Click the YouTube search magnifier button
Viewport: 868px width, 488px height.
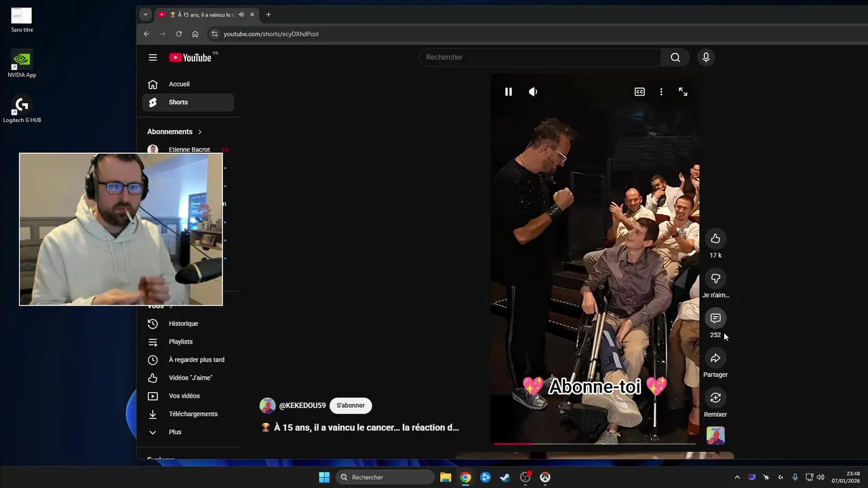pyautogui.click(x=675, y=58)
